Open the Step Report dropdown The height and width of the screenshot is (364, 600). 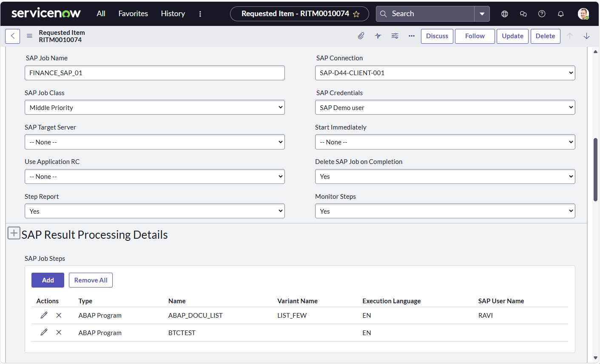click(155, 211)
